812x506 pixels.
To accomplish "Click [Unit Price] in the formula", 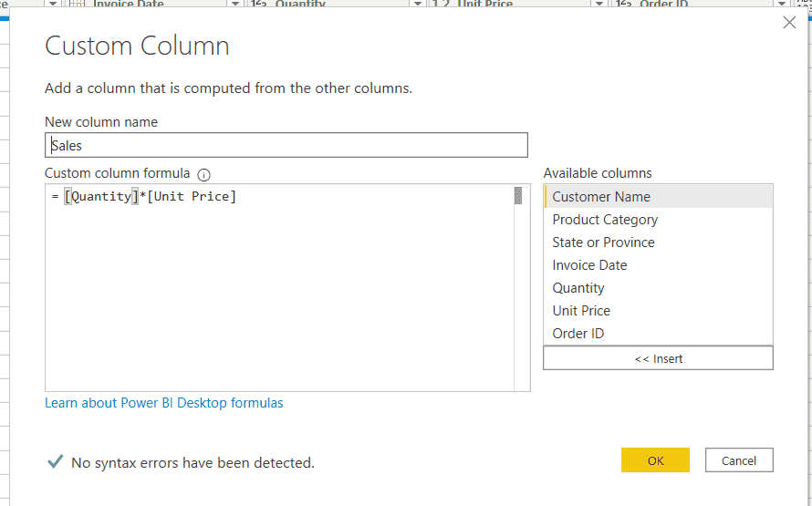I will click(192, 196).
